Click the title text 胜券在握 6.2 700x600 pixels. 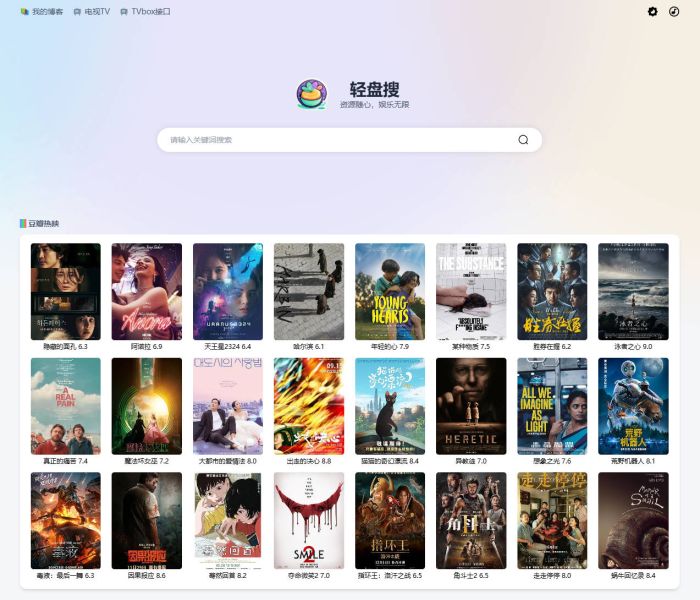552,346
